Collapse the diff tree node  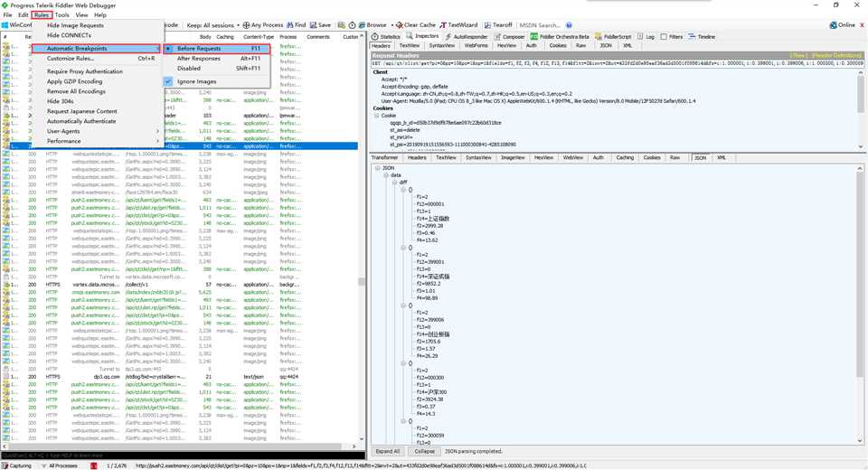pos(395,183)
